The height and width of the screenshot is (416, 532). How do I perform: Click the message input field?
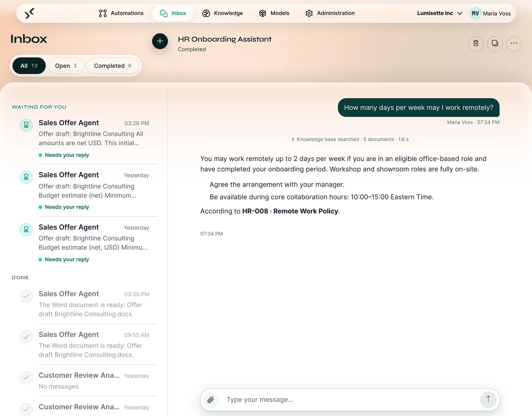(349, 400)
